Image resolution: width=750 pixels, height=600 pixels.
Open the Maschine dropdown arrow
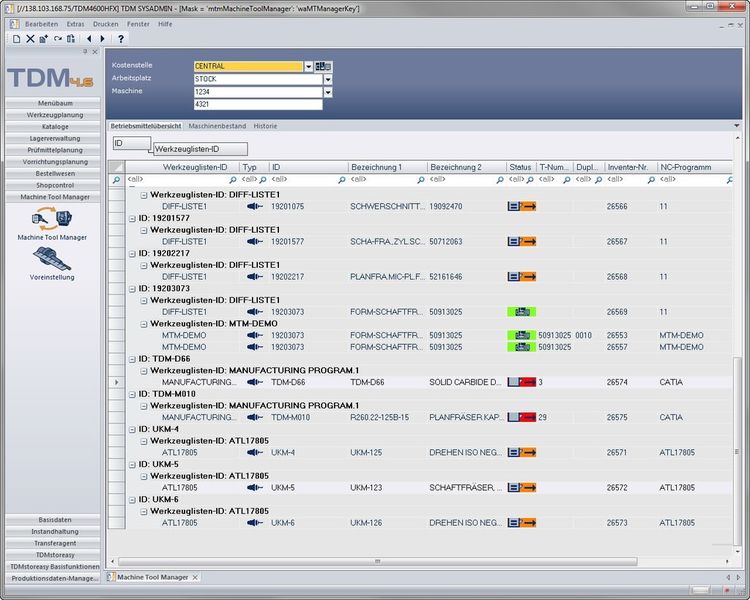(x=328, y=92)
